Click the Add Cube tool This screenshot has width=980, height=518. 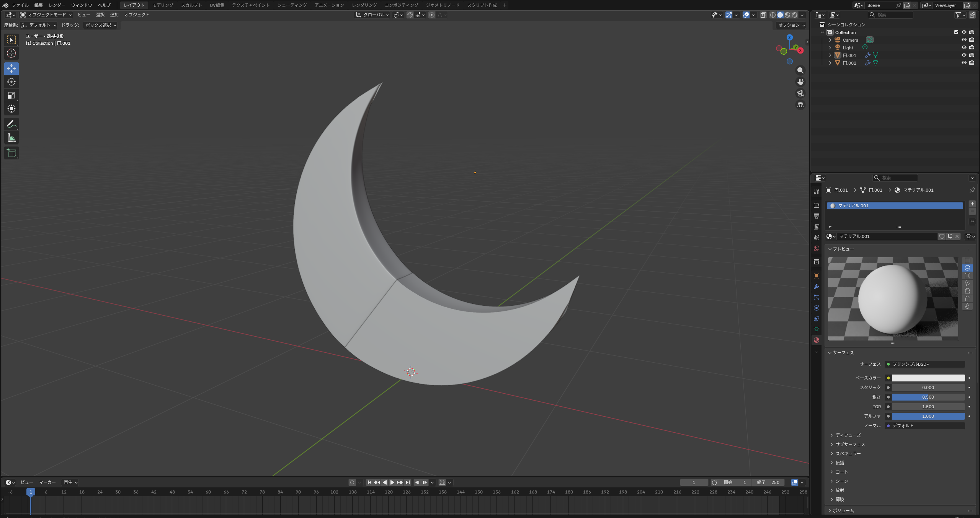click(x=11, y=153)
